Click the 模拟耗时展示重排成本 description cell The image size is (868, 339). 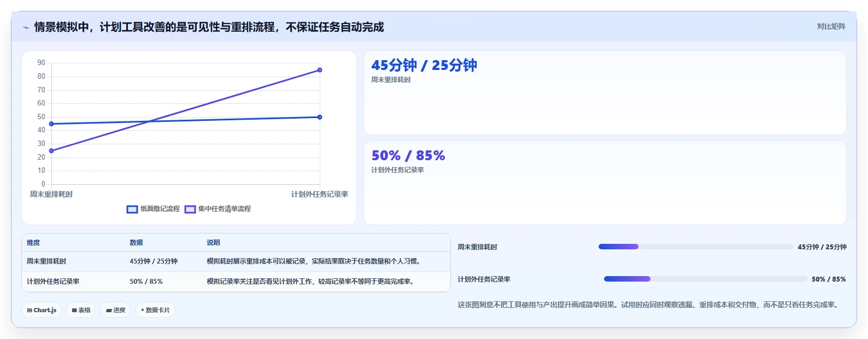[x=314, y=261]
